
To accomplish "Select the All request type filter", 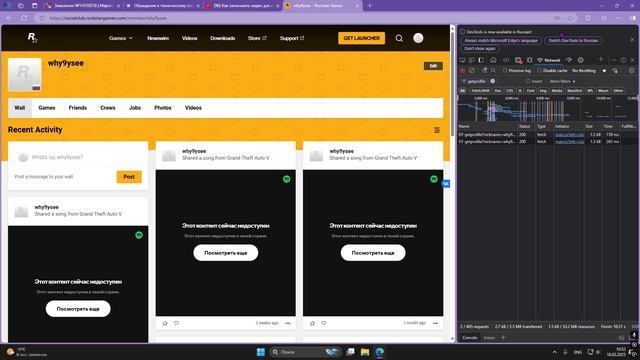I will click(x=462, y=91).
